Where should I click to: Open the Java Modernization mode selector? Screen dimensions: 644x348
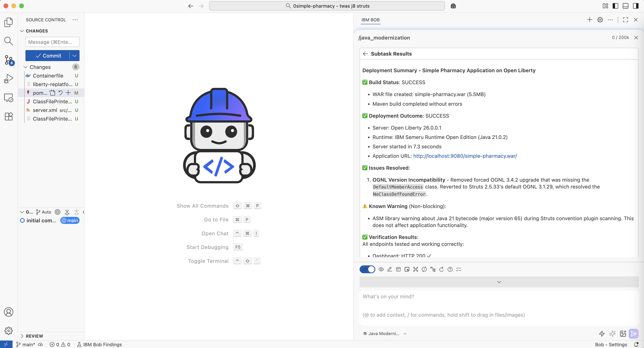click(384, 334)
